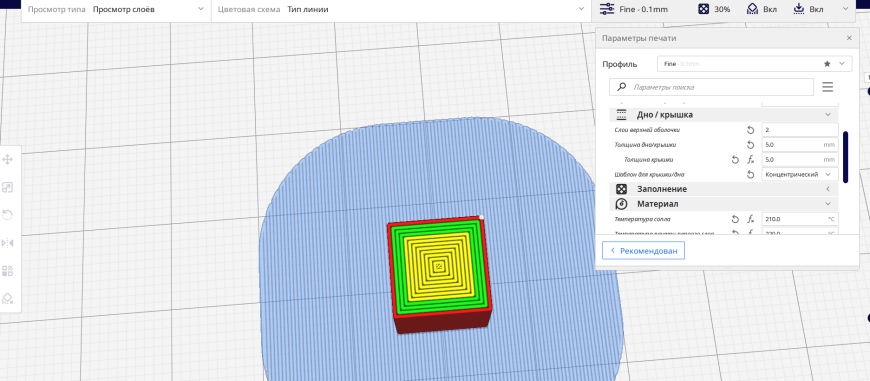870x381 pixels.
Task: Open the Концентрический pattern dropdown
Action: tap(800, 175)
